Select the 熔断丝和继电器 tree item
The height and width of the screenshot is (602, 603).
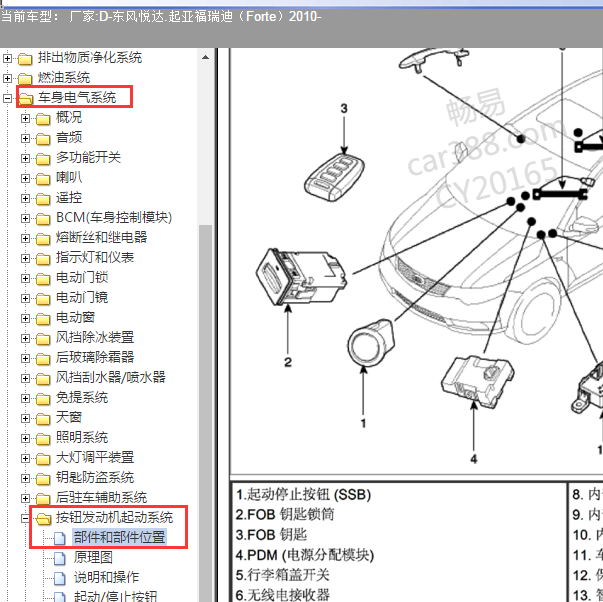click(102, 237)
